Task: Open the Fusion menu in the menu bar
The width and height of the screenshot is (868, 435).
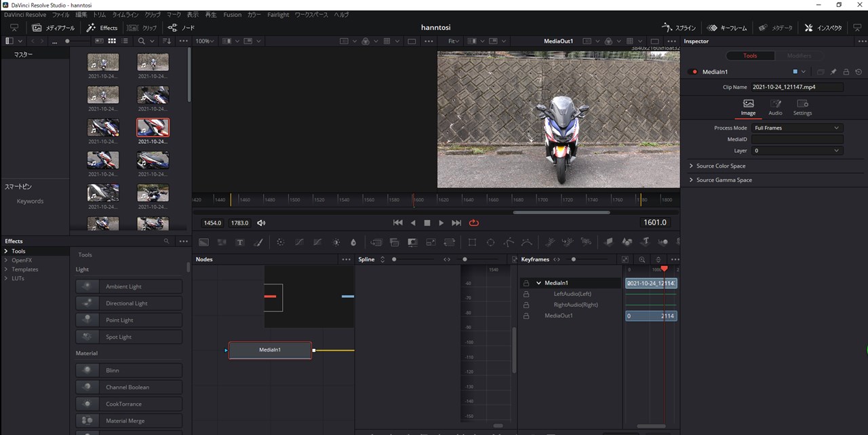Action: (x=232, y=14)
